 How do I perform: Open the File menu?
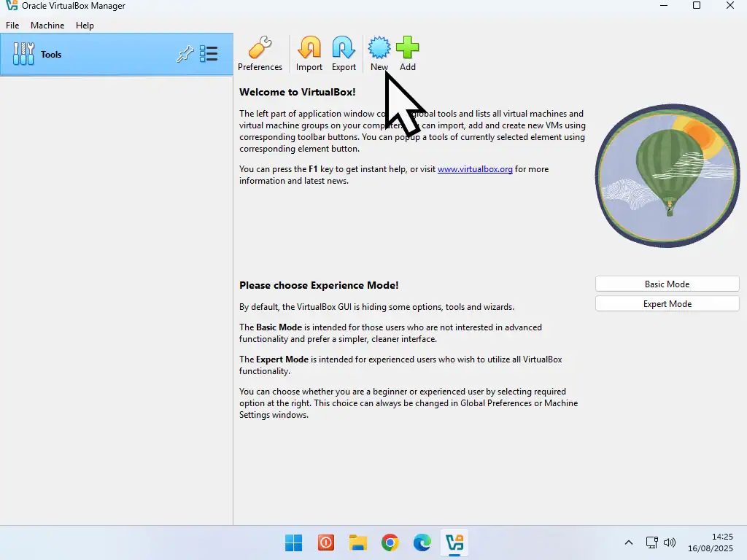(x=12, y=25)
